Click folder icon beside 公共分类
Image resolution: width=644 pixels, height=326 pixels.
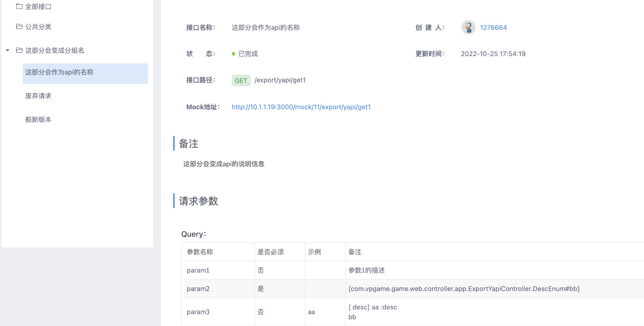click(19, 27)
